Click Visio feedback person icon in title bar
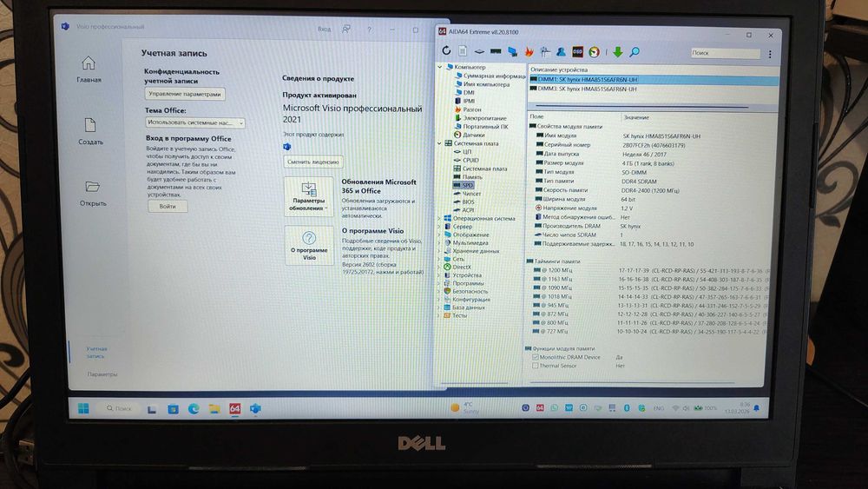 (x=346, y=29)
